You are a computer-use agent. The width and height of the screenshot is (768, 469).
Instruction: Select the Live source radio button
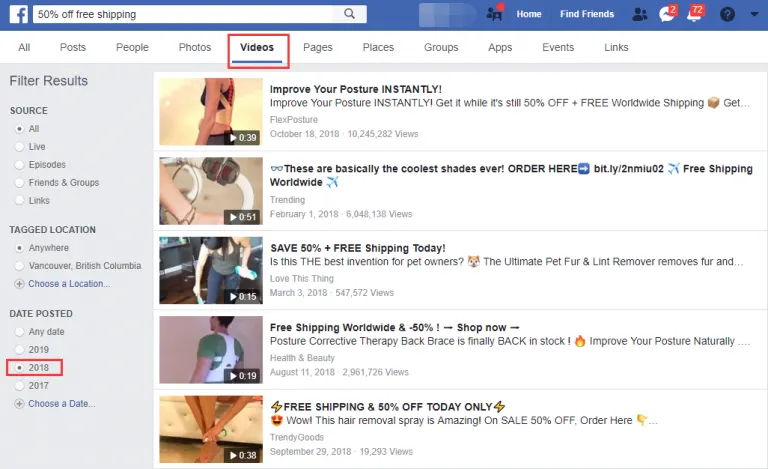(19, 147)
